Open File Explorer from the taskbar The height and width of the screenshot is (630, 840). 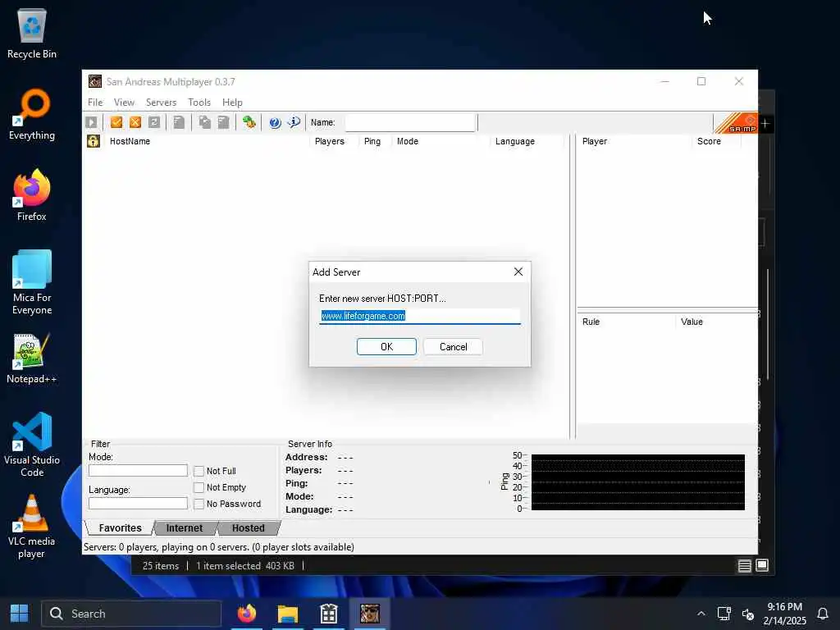pyautogui.click(x=288, y=614)
